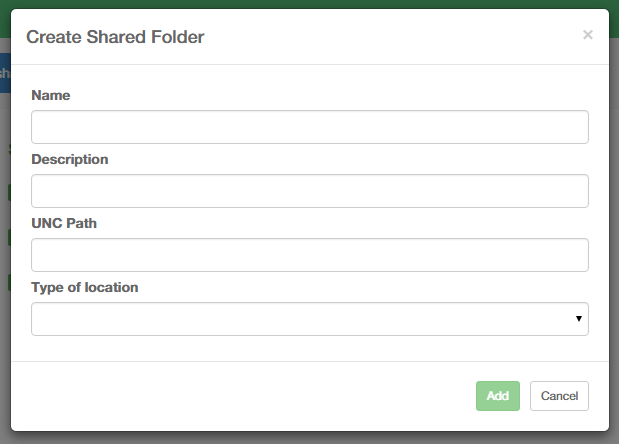Click the blue button behind the dialog

pos(4,73)
